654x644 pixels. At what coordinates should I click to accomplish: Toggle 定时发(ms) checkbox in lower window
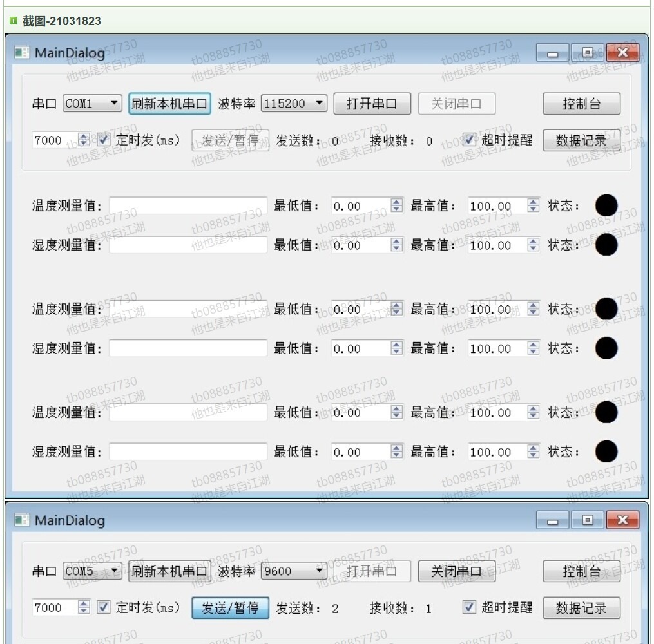pyautogui.click(x=104, y=607)
